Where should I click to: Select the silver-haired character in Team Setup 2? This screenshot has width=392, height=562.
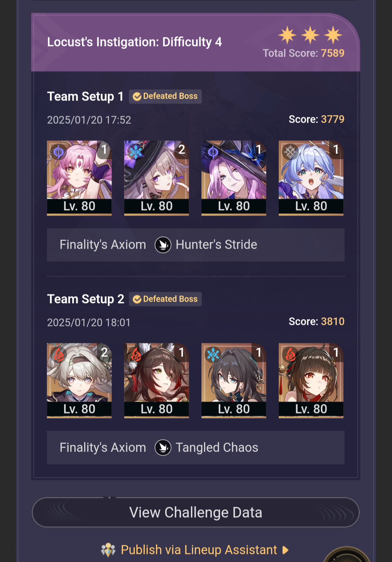[79, 381]
